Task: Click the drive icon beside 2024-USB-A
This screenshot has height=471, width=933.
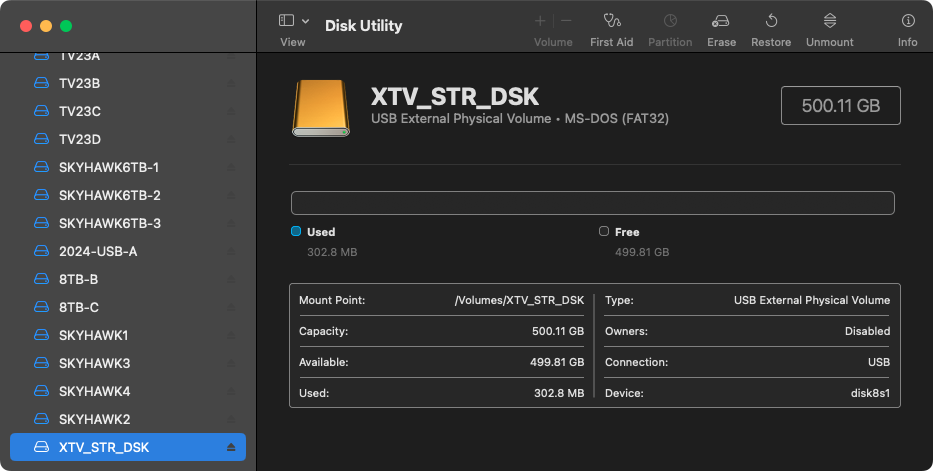Action: 41,251
